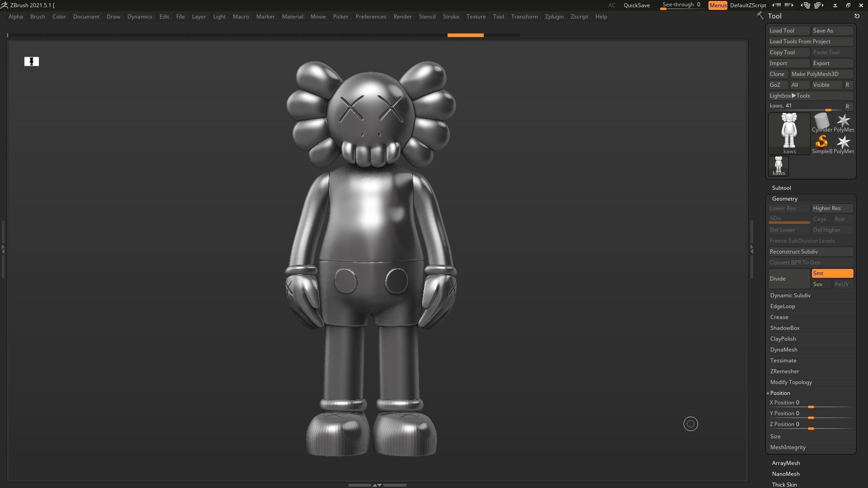This screenshot has width=868, height=488.
Task: Click the R button beside kaws slider
Action: click(848, 107)
